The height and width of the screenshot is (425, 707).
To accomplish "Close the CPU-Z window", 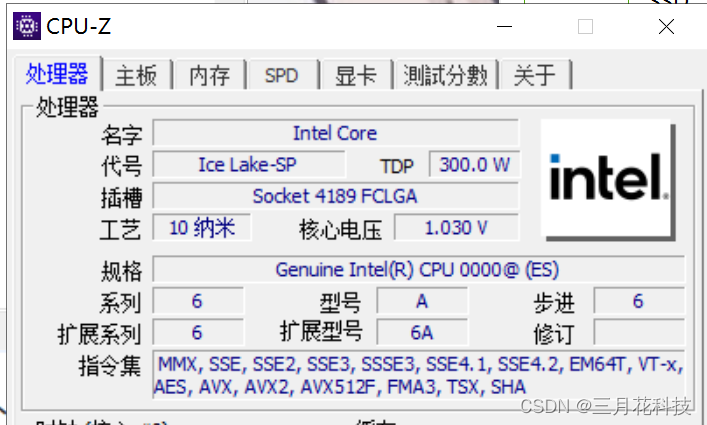I will pos(666,27).
